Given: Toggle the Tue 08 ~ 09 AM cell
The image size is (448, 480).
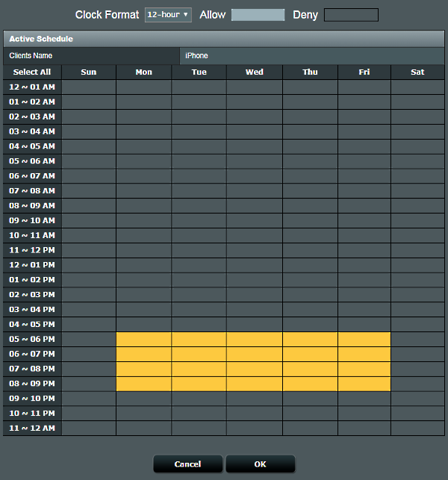Looking at the screenshot, I should pos(199,206).
